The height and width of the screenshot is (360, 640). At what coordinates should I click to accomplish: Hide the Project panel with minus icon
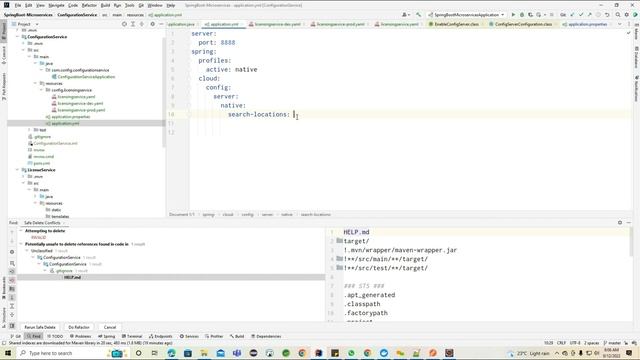coord(161,24)
